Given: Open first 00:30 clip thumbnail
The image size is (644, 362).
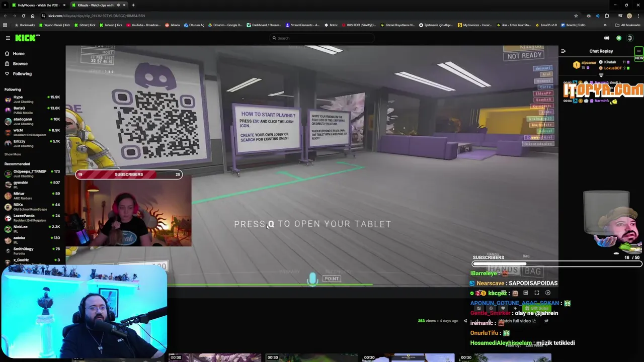Looking at the screenshot, I should (x=215, y=358).
